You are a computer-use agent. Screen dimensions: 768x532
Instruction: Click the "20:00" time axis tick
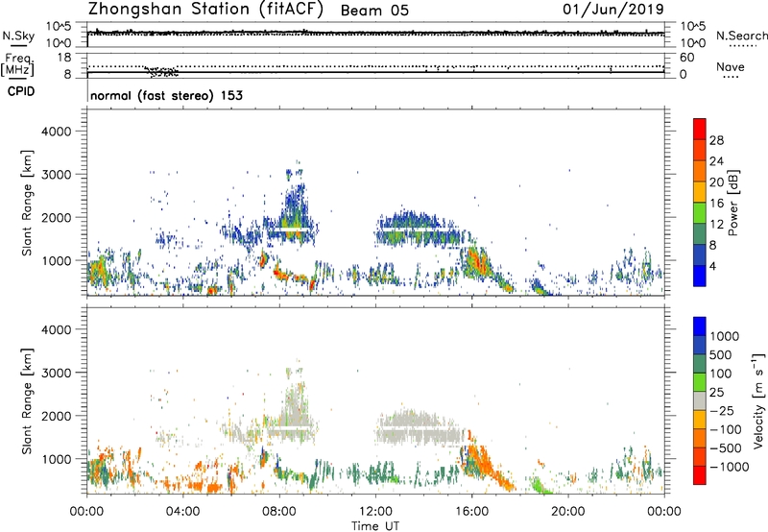[568, 512]
